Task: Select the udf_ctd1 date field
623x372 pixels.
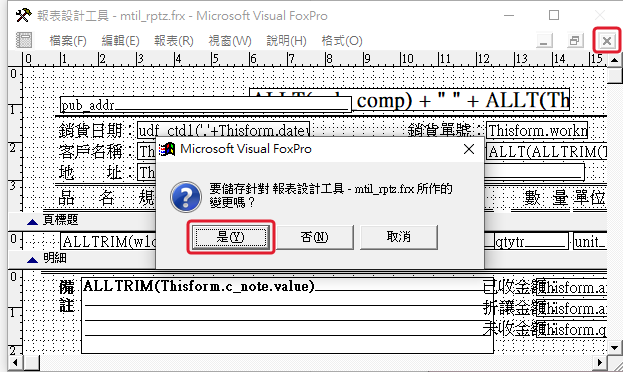Action: click(x=223, y=130)
